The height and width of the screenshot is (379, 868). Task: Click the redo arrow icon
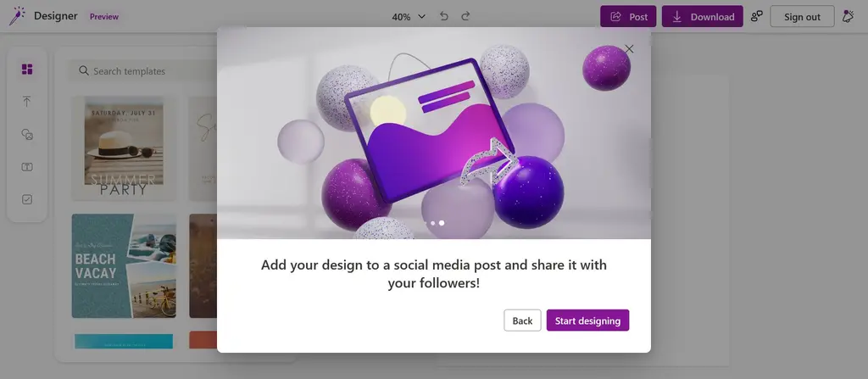coord(465,16)
